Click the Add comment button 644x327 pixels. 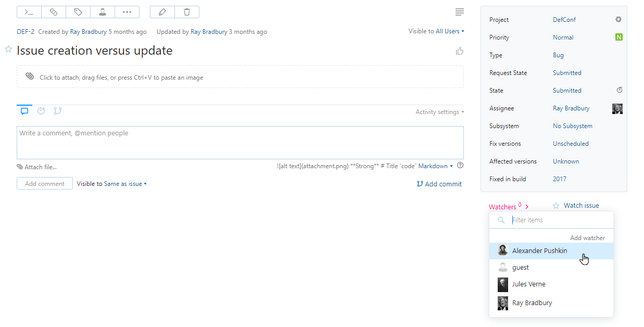click(44, 183)
